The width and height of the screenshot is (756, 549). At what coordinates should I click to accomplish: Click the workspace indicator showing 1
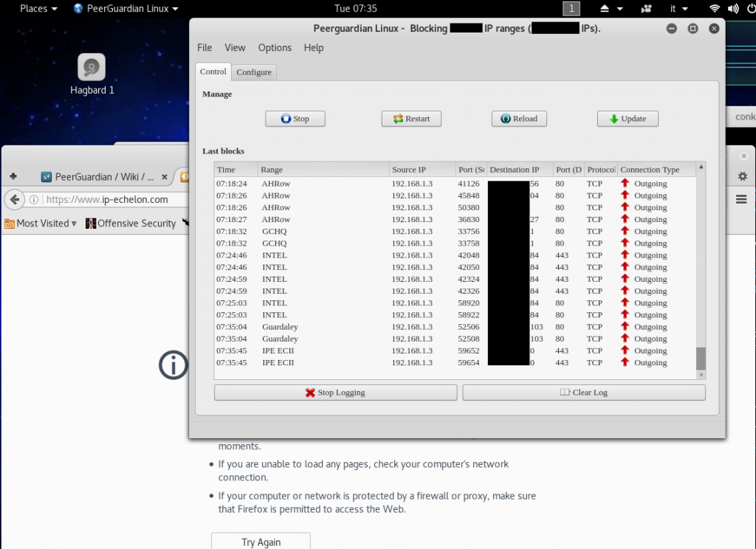(571, 9)
